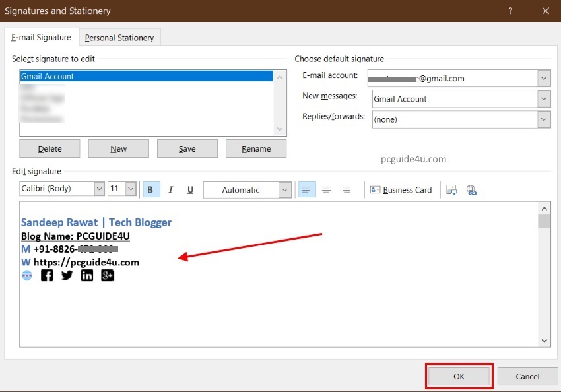Toggle Bold formatting in signature editor
This screenshot has width=561, height=392.
[150, 190]
